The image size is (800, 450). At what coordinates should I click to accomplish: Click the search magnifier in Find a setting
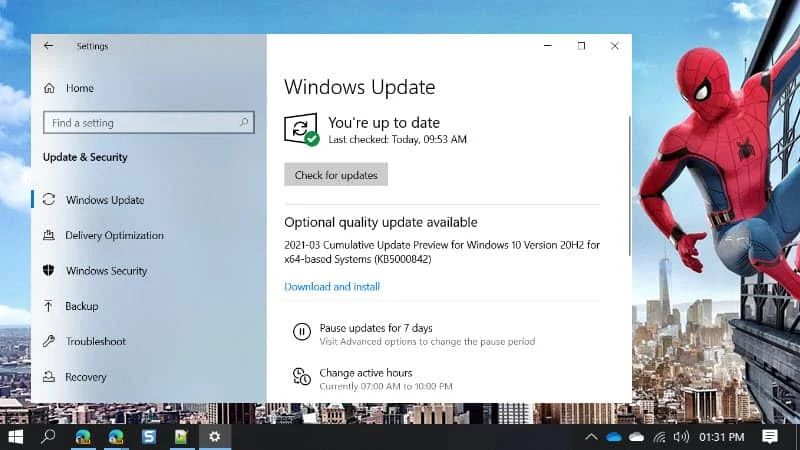tap(244, 122)
